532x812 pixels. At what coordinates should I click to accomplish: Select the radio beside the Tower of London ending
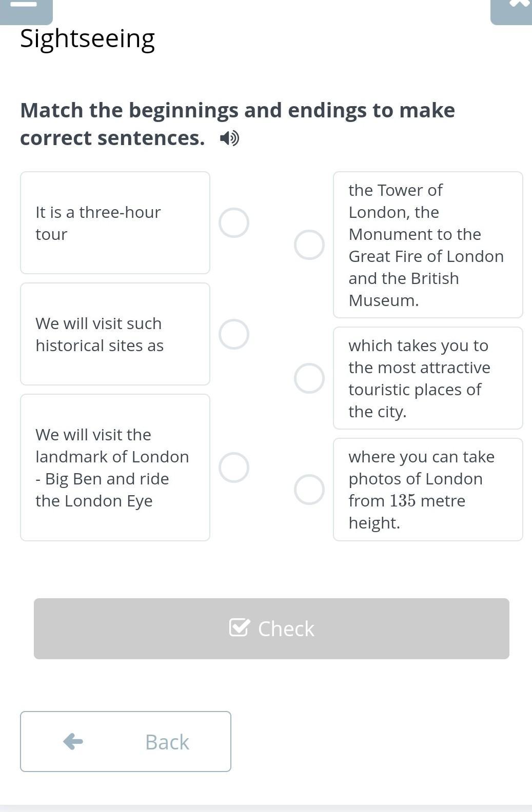tap(309, 245)
